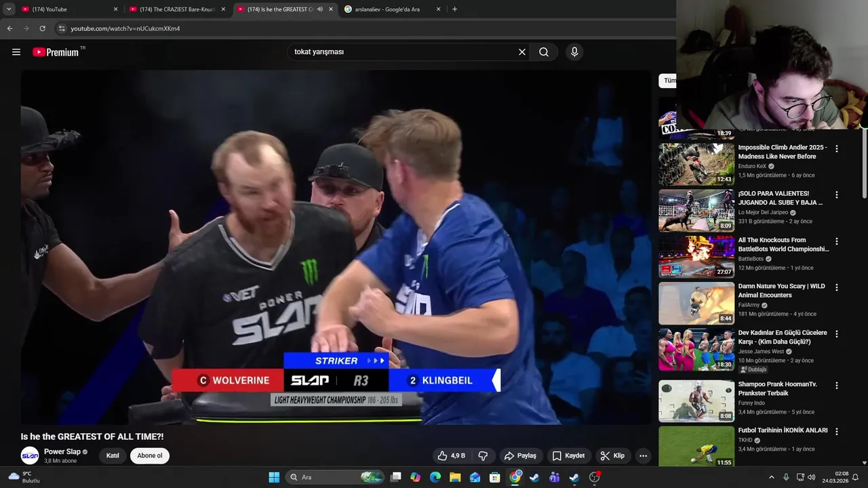The image size is (868, 488).
Task: Open Microsoft Store from taskbar
Action: click(x=495, y=477)
